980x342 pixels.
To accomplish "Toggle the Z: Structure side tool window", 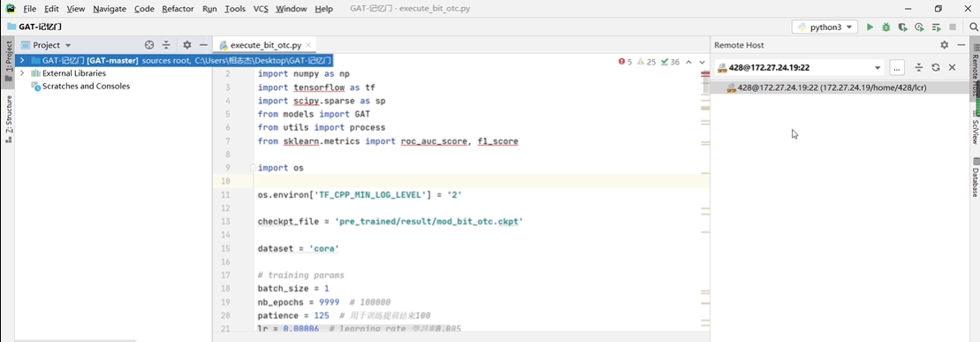I will tap(8, 118).
